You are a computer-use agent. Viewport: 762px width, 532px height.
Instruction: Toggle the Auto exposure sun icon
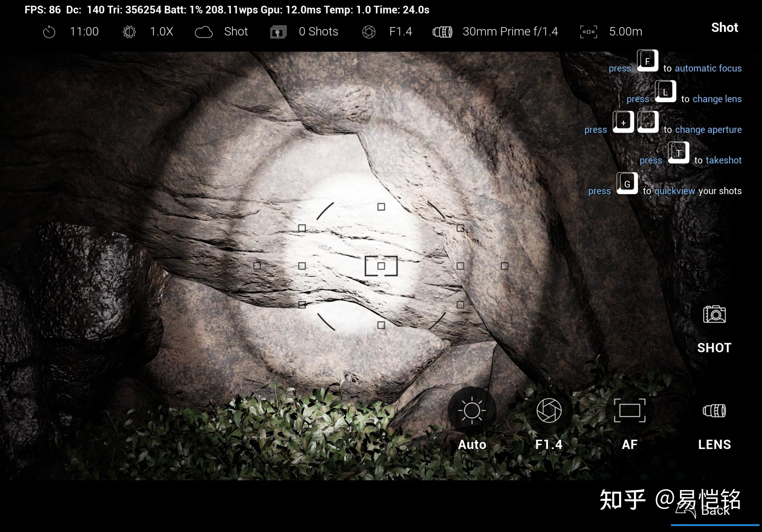(x=472, y=411)
